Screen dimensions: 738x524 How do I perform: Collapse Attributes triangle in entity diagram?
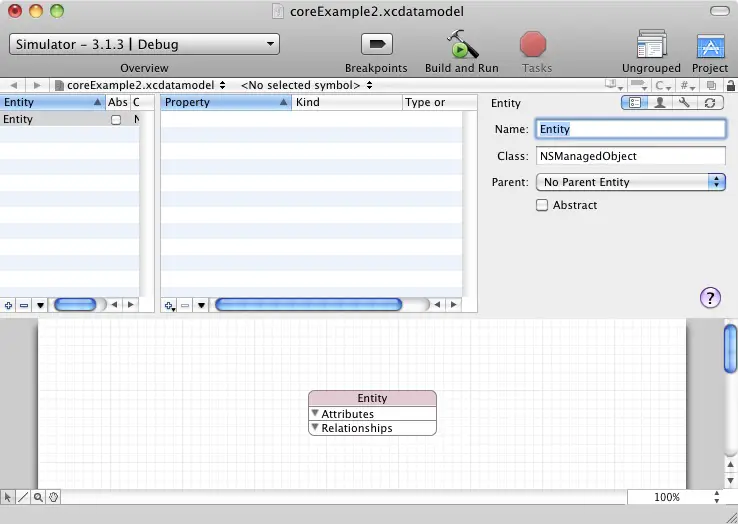coord(315,413)
